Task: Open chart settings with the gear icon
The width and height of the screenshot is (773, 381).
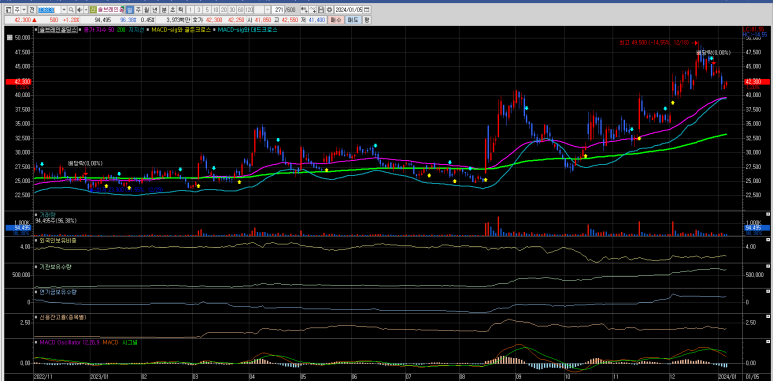Action: coord(329,10)
